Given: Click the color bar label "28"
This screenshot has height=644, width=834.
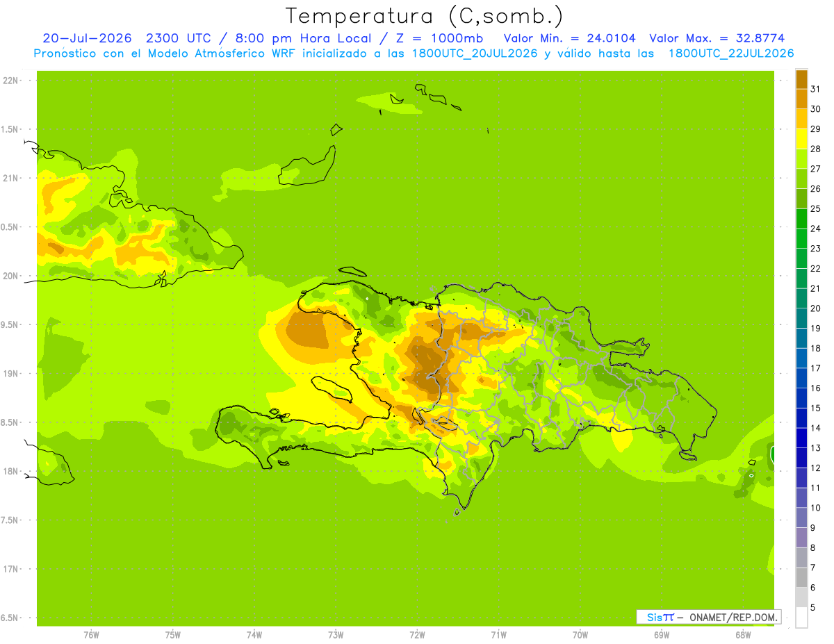Looking at the screenshot, I should click(815, 149).
